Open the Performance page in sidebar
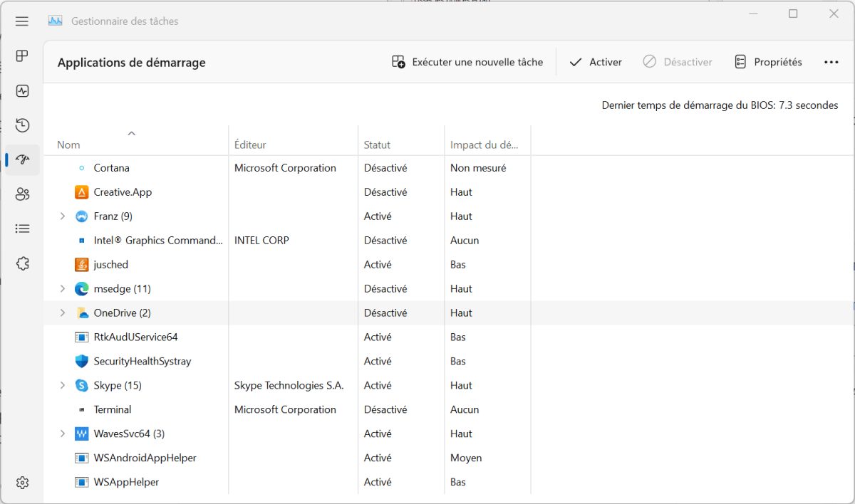The width and height of the screenshot is (855, 504). pyautogui.click(x=22, y=90)
